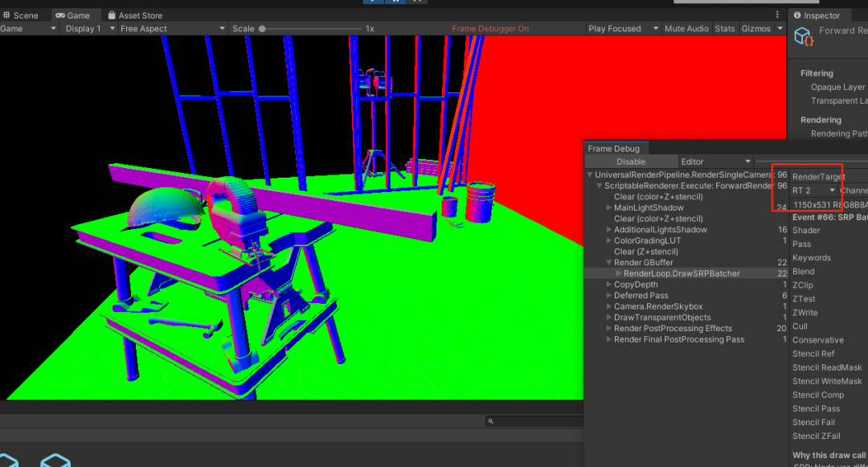This screenshot has width=868, height=467.
Task: Open the Free Aspect dropdown
Action: tap(173, 29)
